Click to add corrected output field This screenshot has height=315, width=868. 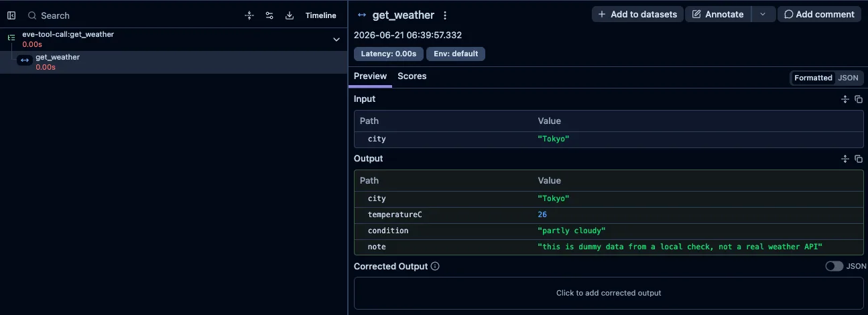click(609, 293)
